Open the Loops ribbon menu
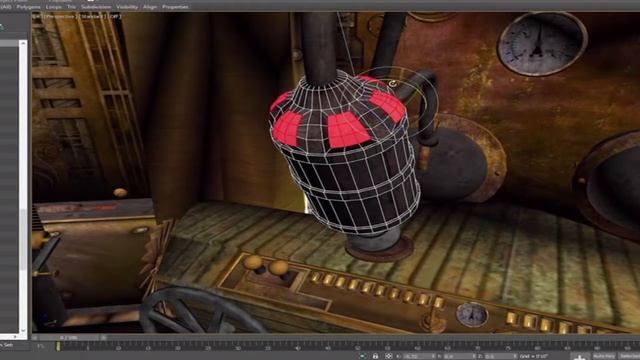The height and width of the screenshot is (360, 640). pyautogui.click(x=53, y=7)
